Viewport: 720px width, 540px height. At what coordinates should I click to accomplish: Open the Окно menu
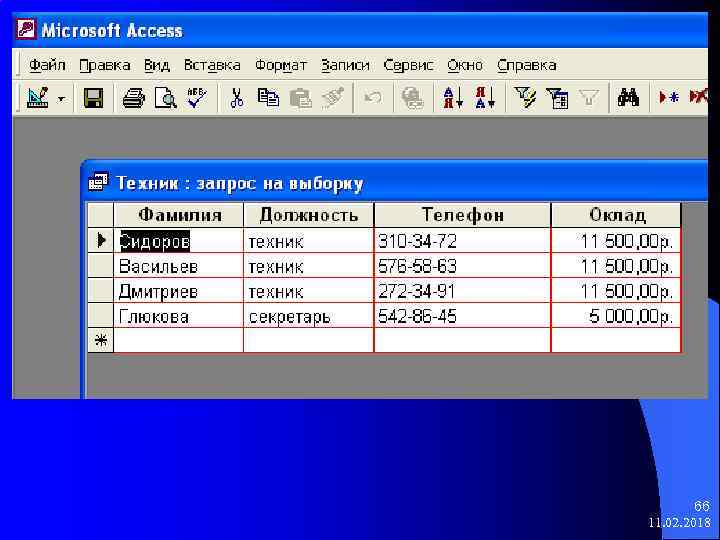465,65
